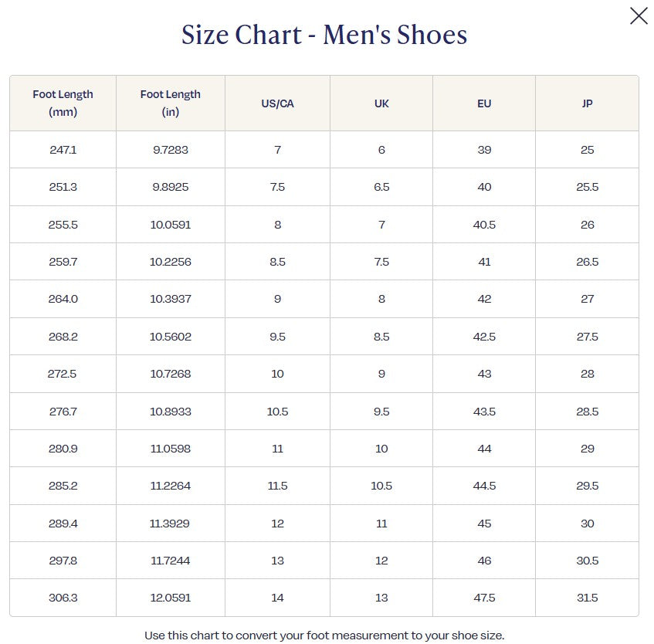
Task: Select the US/CA column header
Action: (x=277, y=103)
